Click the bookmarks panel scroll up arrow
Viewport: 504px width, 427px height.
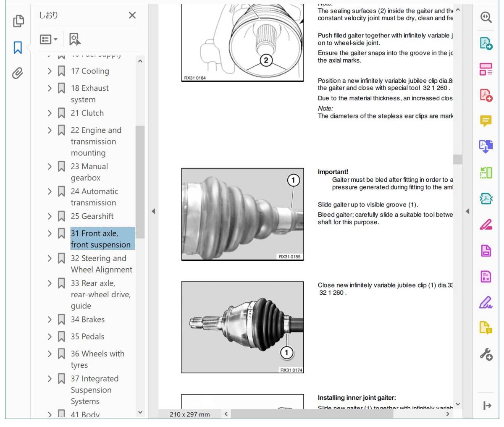140,61
